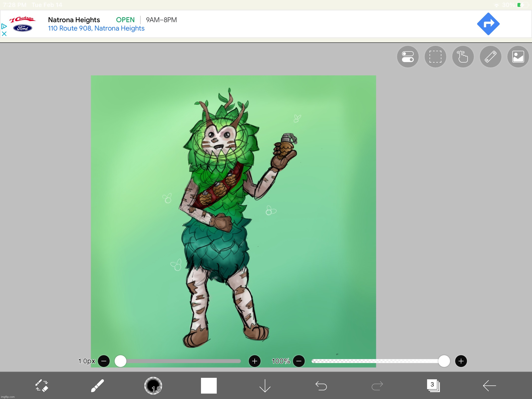Tap the blue directions arrow in ad
The width and height of the screenshot is (532, 399).
[x=488, y=24]
